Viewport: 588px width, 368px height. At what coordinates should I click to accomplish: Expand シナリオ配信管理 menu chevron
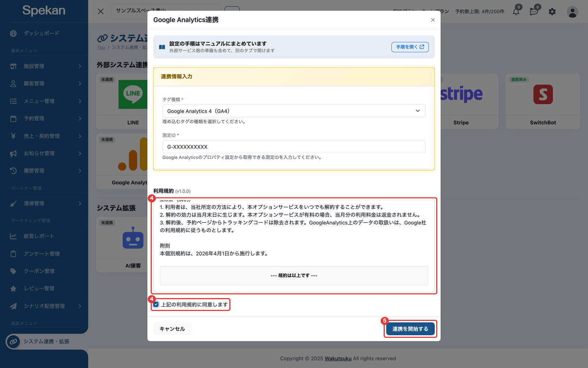click(x=80, y=306)
